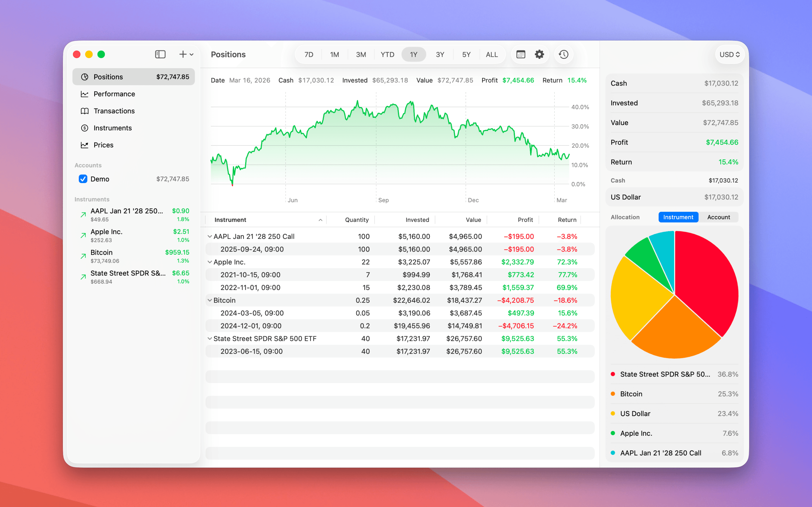This screenshot has width=812, height=507.
Task: Open the calendar date picker in the toolbar
Action: 521,54
